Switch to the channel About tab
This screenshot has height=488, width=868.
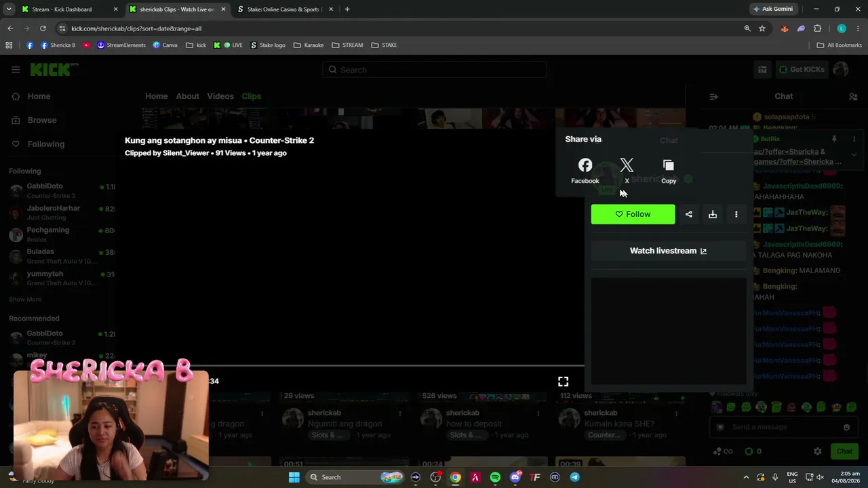(x=187, y=96)
